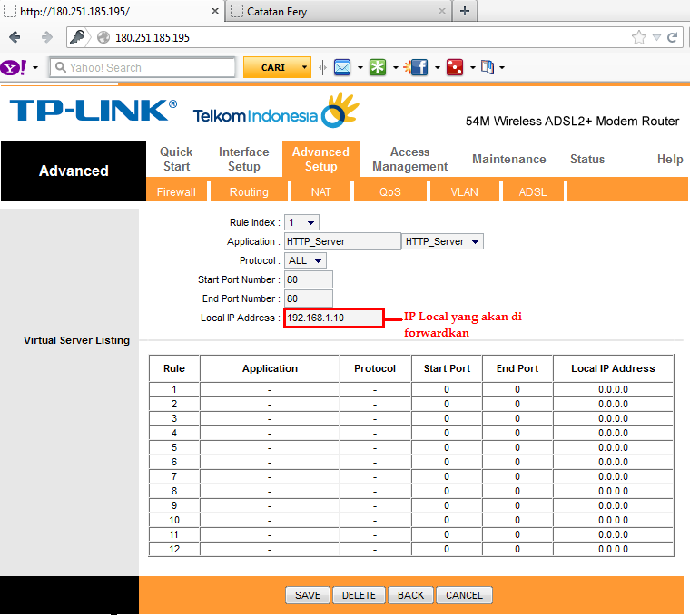Viewport: 690px width, 616px height.
Task: Open dropdown arrow next to Yahoo logo
Action: 35,68
